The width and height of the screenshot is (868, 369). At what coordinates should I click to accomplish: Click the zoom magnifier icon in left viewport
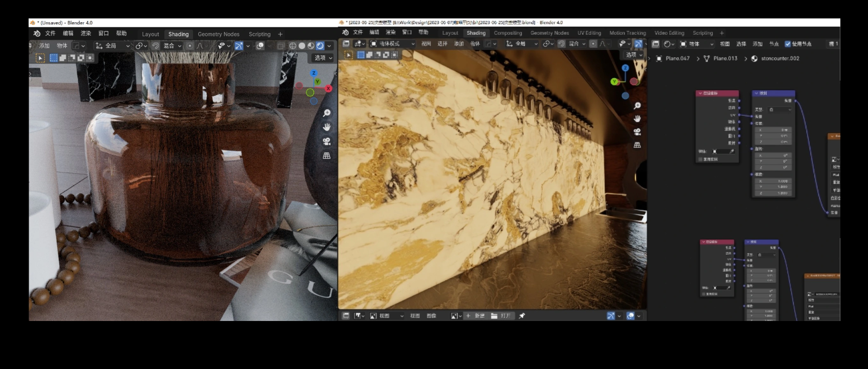(327, 113)
